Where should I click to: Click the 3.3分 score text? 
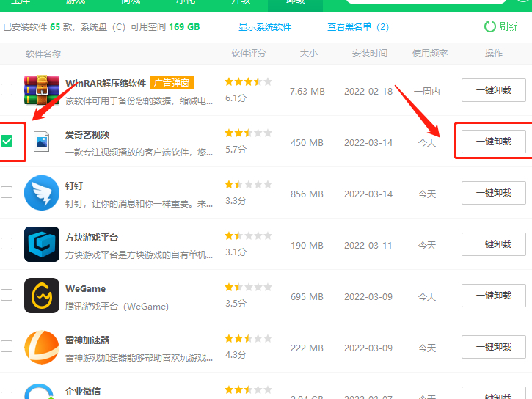[x=236, y=201]
